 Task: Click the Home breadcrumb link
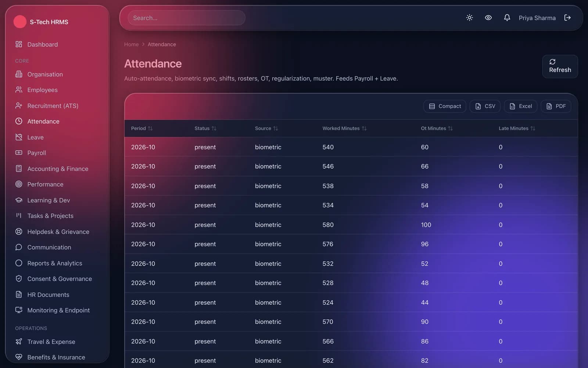coord(131,44)
